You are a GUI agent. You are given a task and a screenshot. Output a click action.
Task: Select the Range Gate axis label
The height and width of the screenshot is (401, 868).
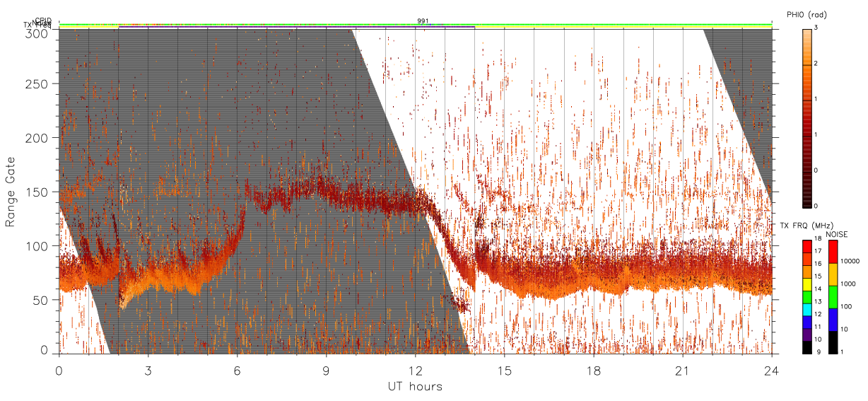tap(11, 192)
